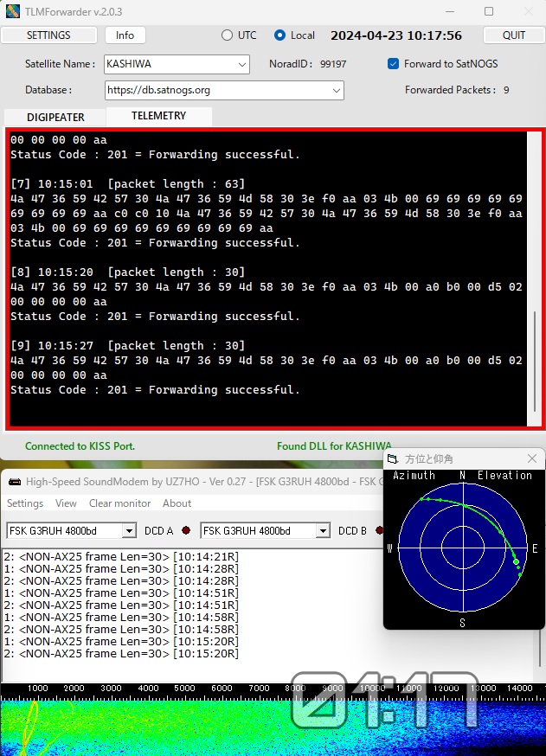Viewport: 546px width, 756px height.
Task: Toggle the Forward to SatNOGS checkbox
Action: (394, 64)
